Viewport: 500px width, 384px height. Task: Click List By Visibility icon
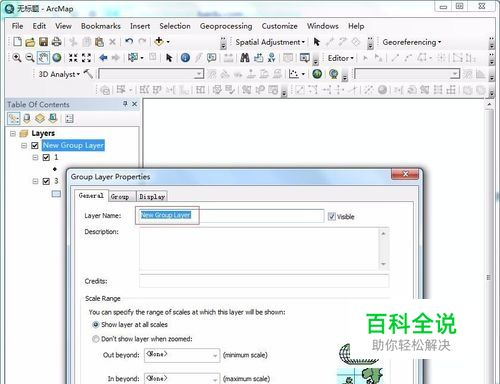[40, 118]
